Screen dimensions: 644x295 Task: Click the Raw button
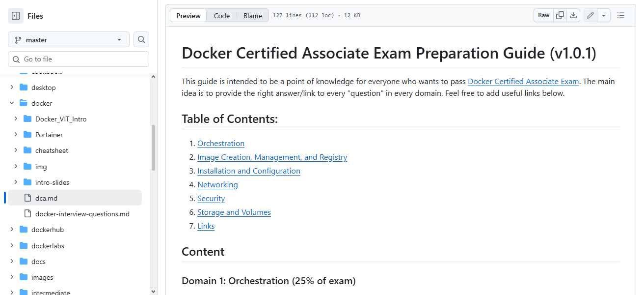coord(544,15)
